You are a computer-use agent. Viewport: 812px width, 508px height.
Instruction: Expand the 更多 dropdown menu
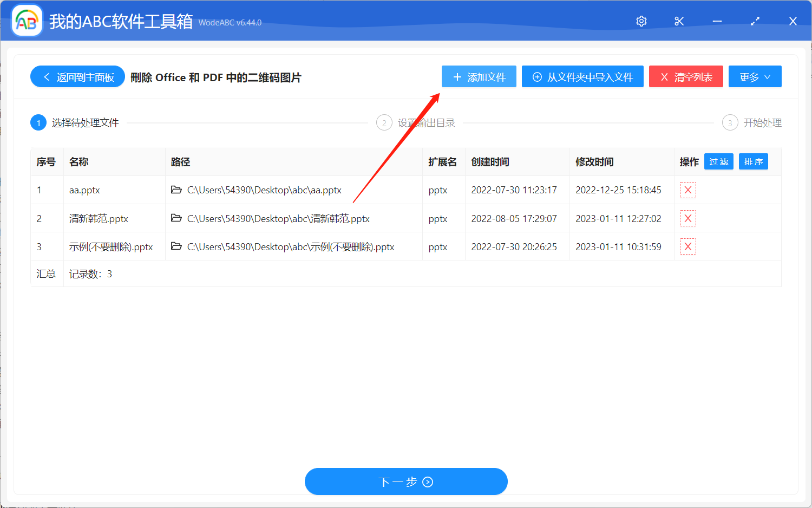pyautogui.click(x=755, y=76)
